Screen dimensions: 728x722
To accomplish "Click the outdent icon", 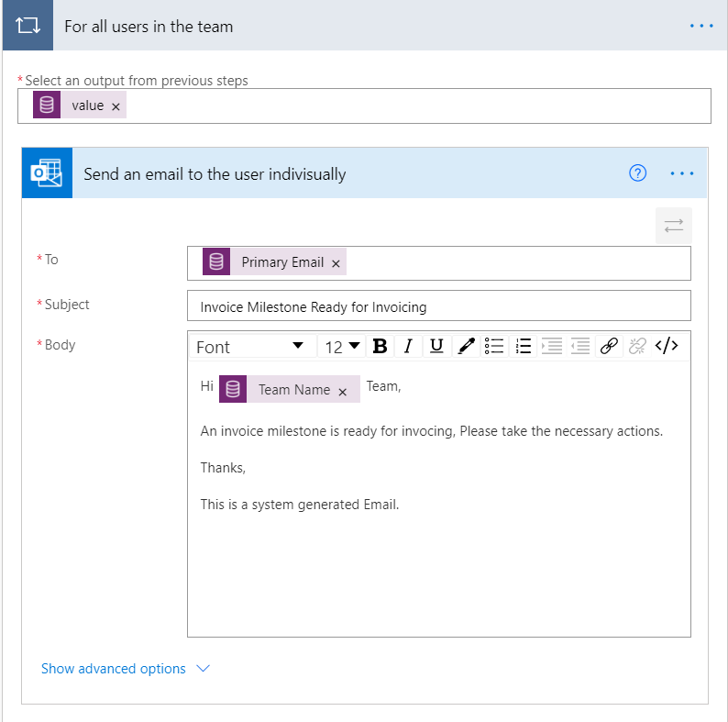I will [x=579, y=346].
